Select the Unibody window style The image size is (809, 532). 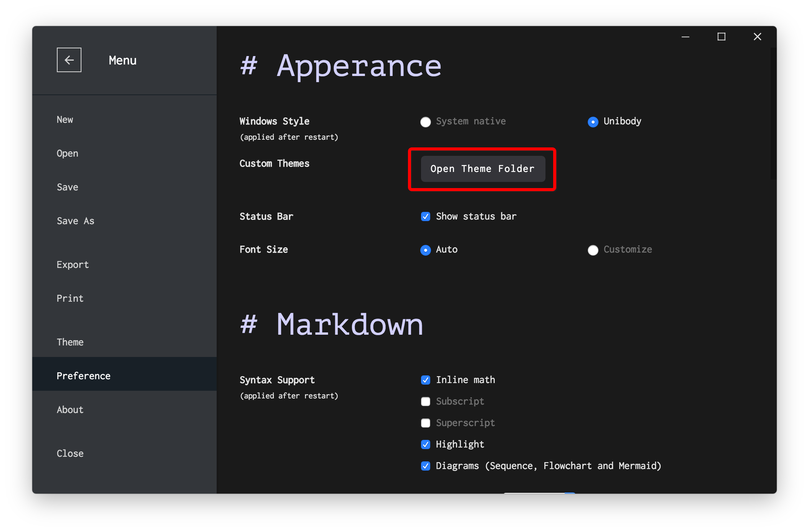coord(593,122)
